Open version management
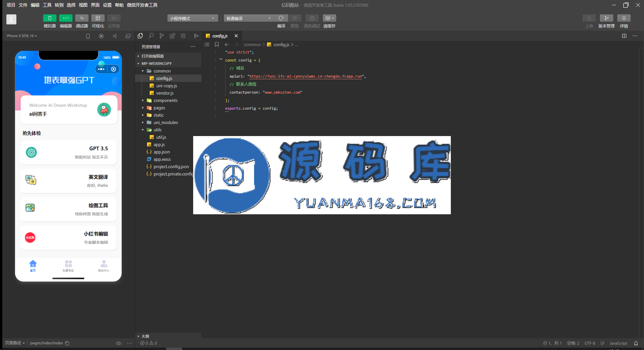644x350 pixels. pos(607,18)
